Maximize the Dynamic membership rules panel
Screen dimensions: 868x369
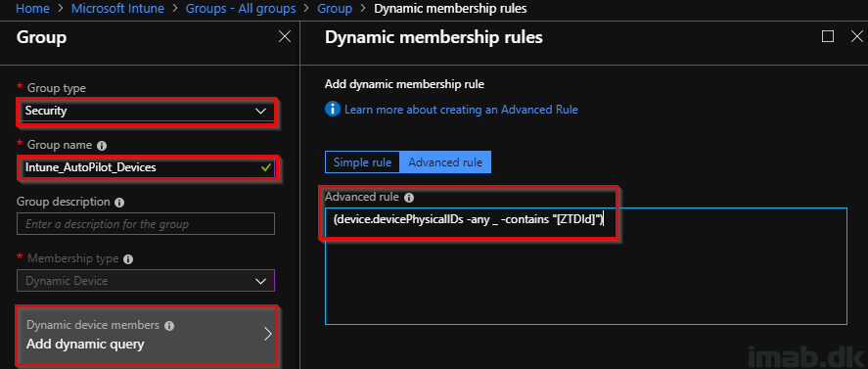pyautogui.click(x=828, y=36)
